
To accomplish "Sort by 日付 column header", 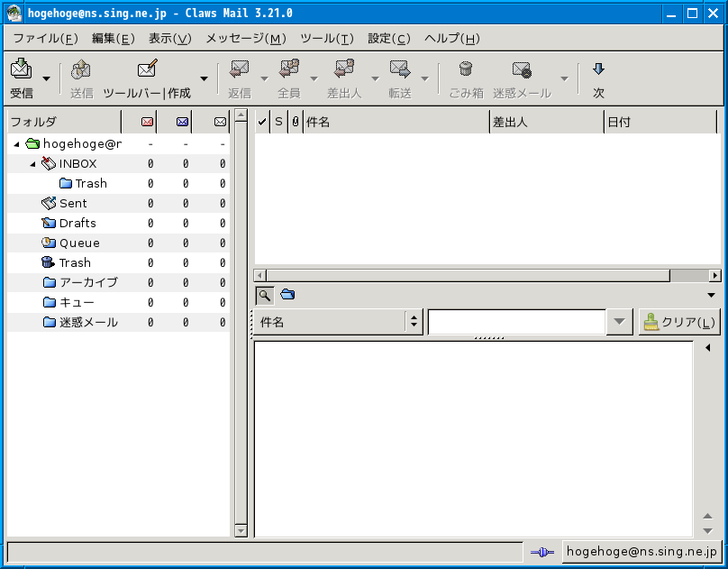I will click(660, 122).
